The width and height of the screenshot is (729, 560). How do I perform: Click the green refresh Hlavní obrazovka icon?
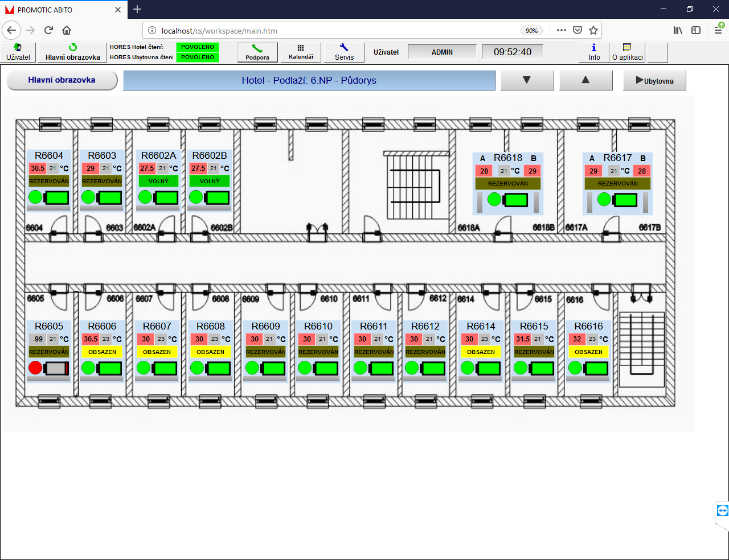tap(73, 48)
